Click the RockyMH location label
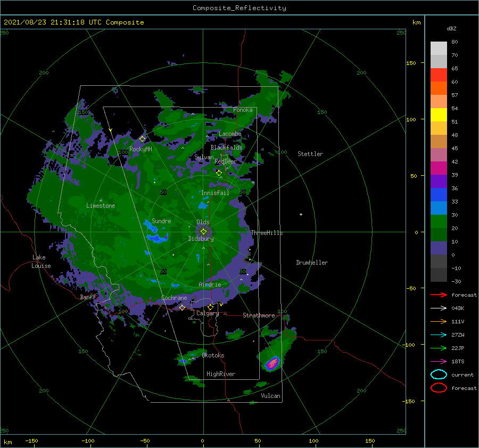Image resolution: width=479 pixels, height=448 pixels. pos(141,149)
